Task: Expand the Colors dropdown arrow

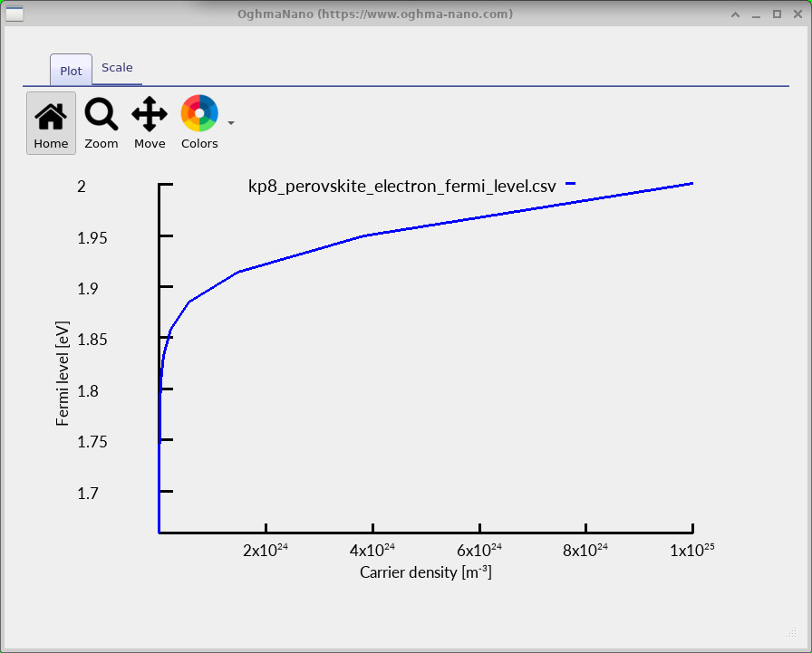Action: (231, 123)
